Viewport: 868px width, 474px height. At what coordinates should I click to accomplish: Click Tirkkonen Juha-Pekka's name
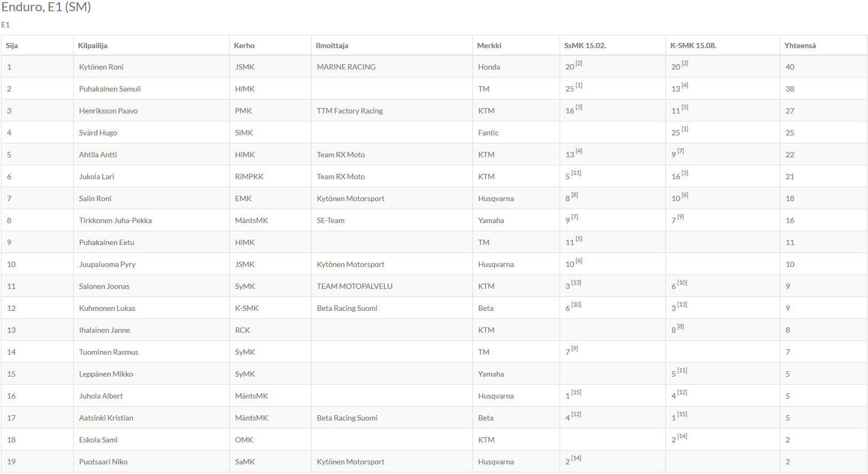point(115,220)
